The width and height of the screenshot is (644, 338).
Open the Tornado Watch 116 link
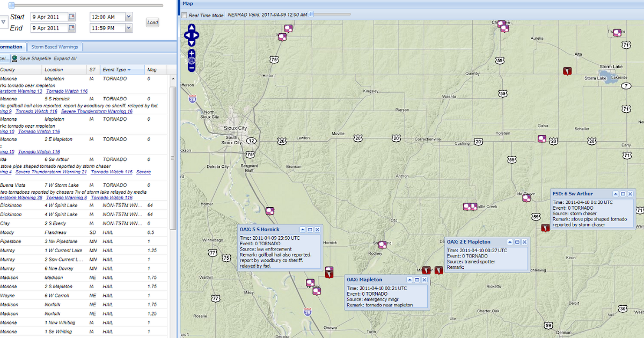[x=67, y=91]
